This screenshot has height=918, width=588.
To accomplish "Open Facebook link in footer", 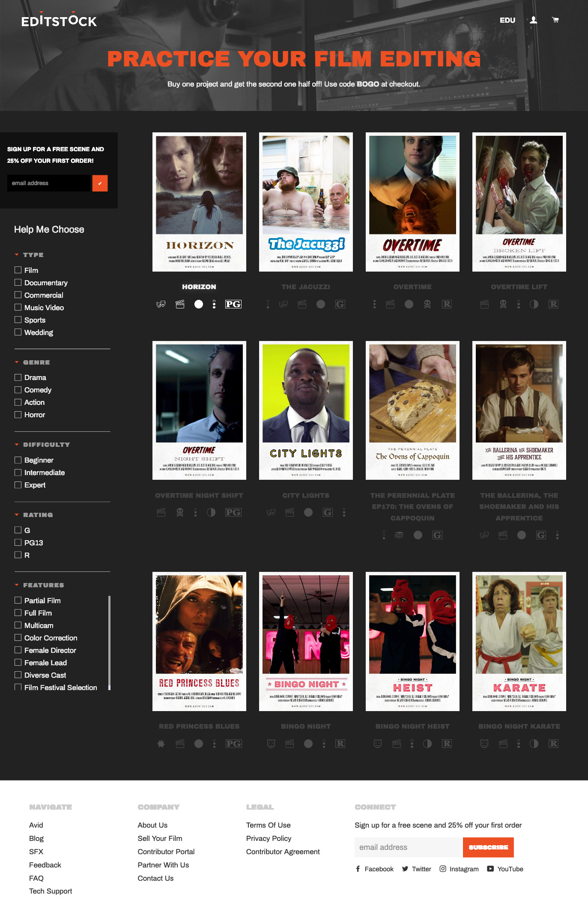I will tap(374, 869).
